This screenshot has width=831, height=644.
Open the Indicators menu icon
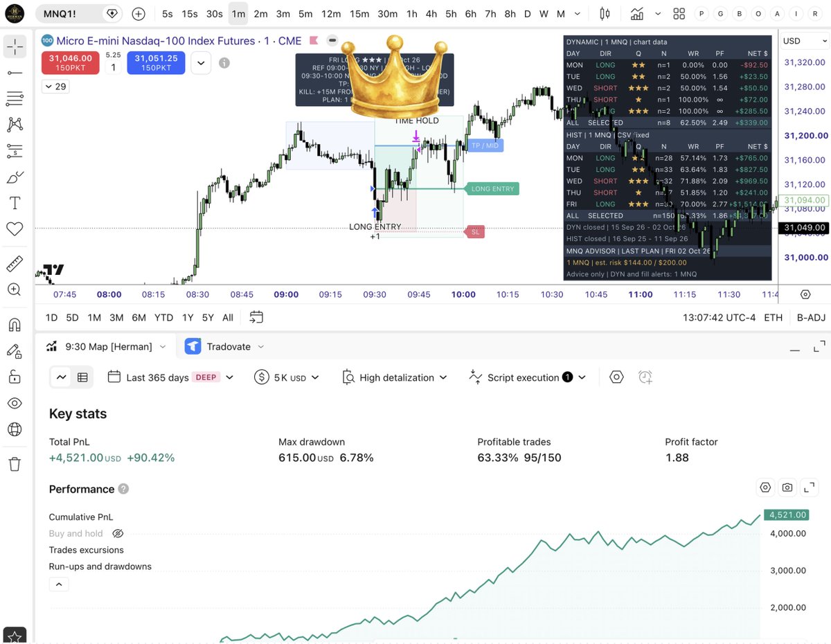(636, 14)
